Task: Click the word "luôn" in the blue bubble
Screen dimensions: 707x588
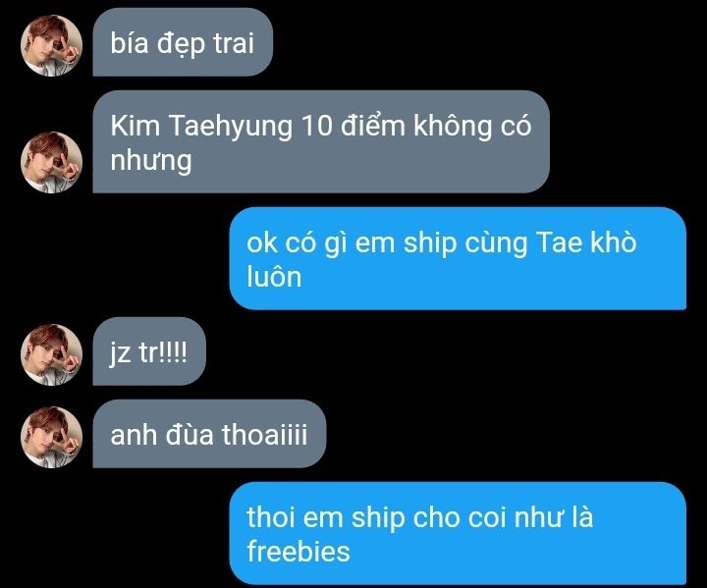Action: [x=274, y=277]
